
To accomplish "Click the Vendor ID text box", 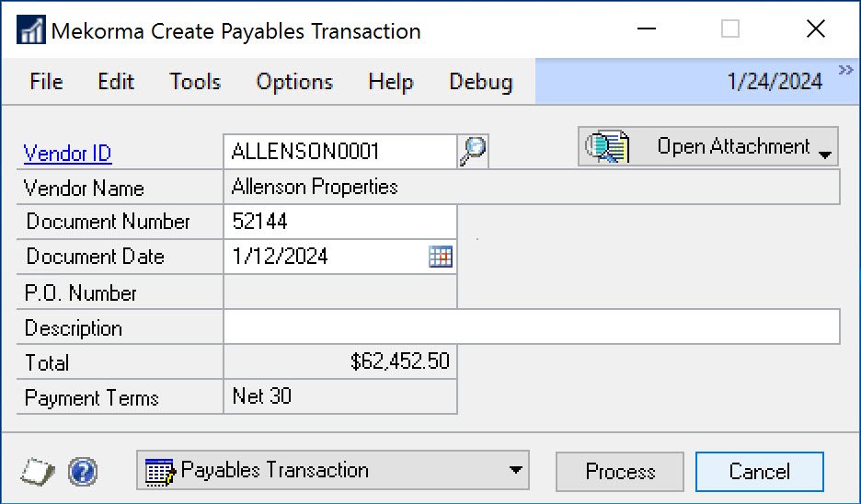I will click(339, 151).
